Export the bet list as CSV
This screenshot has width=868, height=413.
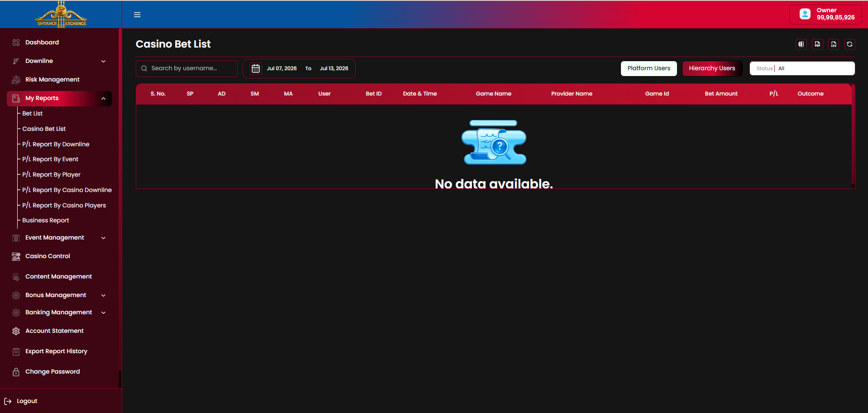pyautogui.click(x=834, y=44)
